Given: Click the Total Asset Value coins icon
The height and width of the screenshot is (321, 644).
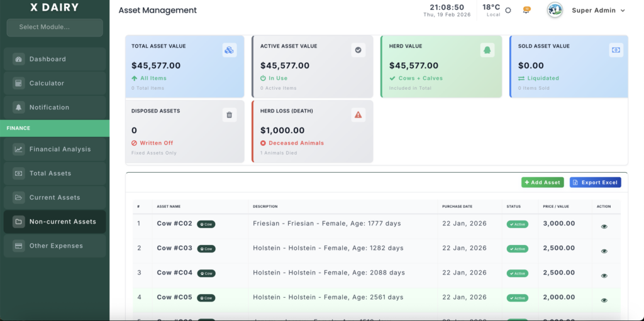Looking at the screenshot, I should (x=229, y=50).
